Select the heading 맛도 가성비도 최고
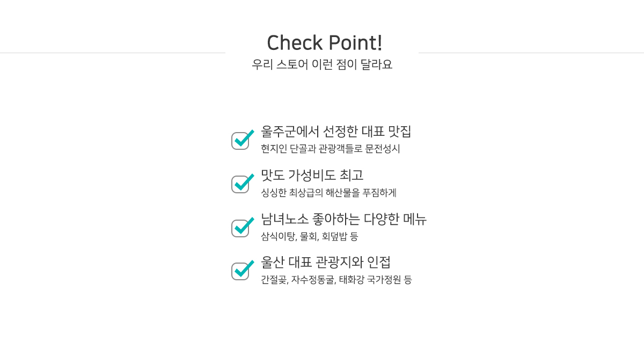 (312, 175)
